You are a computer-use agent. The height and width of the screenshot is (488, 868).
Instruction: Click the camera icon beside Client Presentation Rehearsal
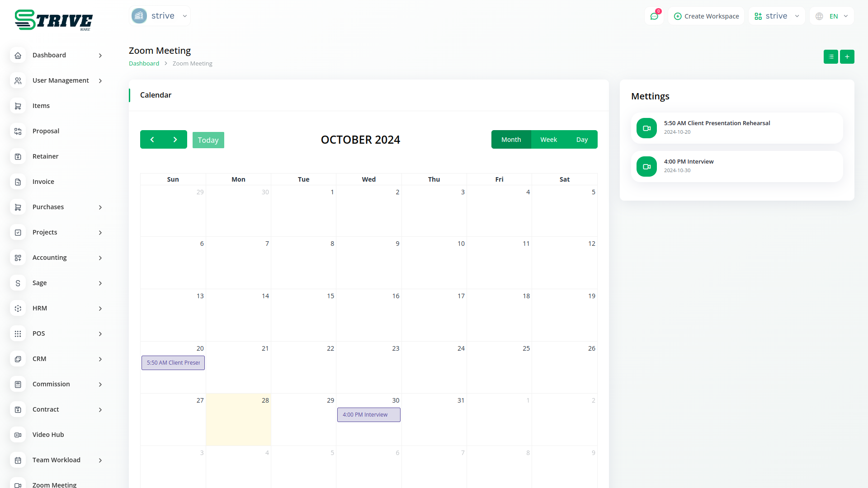pyautogui.click(x=646, y=128)
